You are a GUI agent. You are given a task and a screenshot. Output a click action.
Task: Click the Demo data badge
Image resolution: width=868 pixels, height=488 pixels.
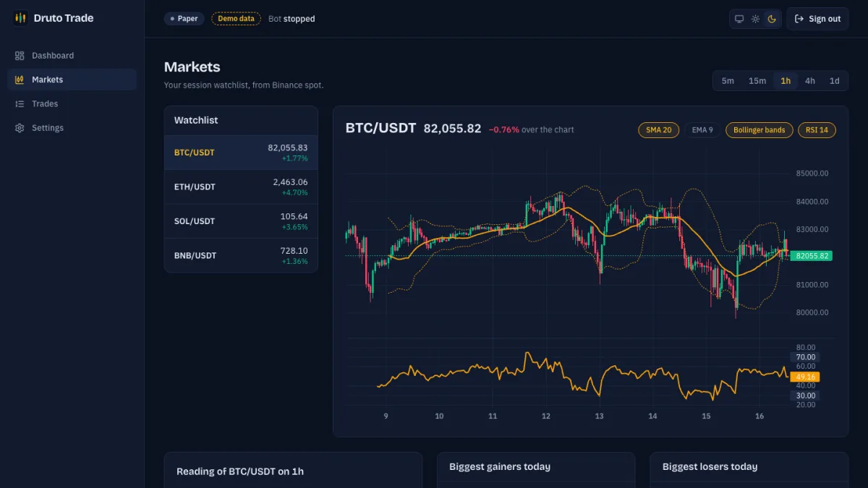[236, 19]
